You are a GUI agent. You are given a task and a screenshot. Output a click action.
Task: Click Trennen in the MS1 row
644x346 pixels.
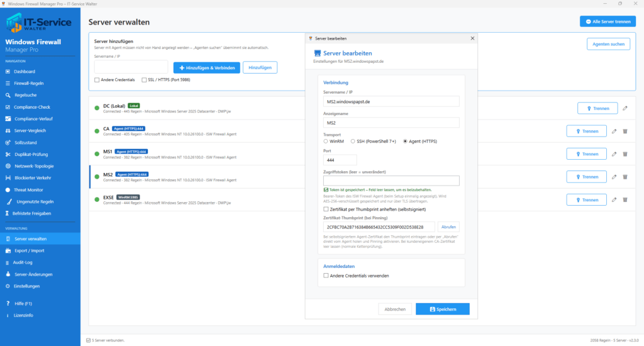point(587,154)
